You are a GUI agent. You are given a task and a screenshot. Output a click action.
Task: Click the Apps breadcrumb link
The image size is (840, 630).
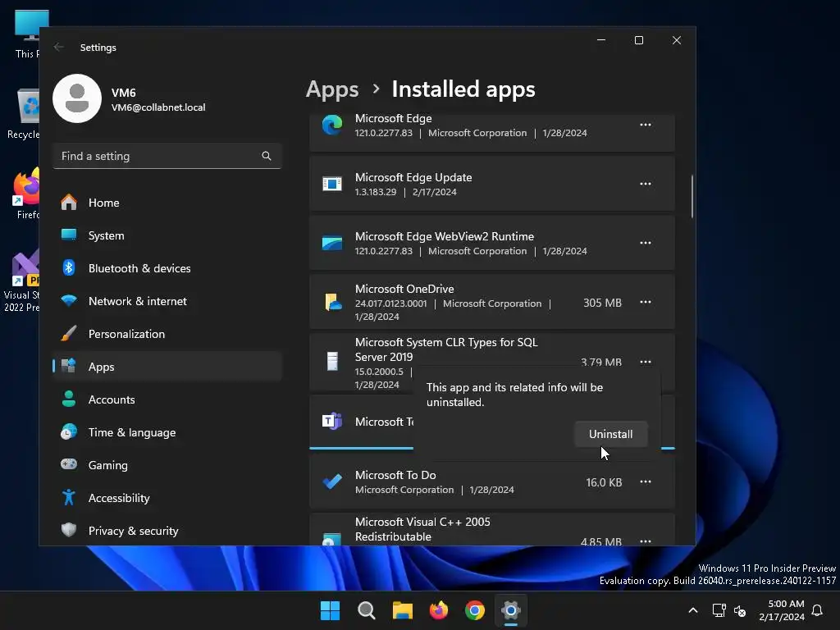[x=332, y=89]
